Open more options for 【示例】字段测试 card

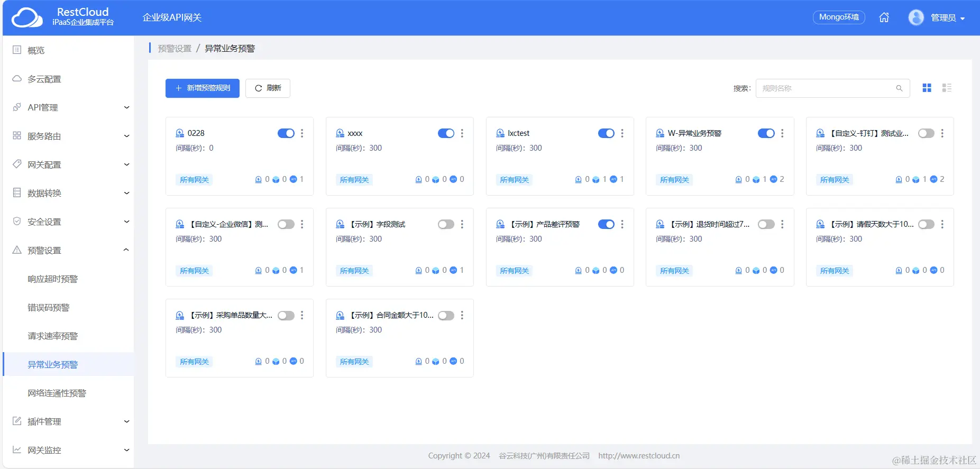pyautogui.click(x=462, y=224)
